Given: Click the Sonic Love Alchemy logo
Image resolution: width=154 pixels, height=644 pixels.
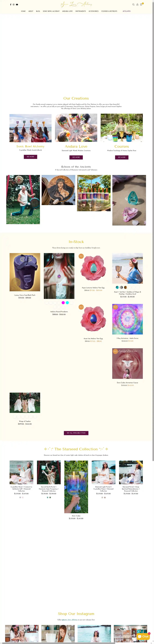Looking at the screenshot, I should click(76, 4).
